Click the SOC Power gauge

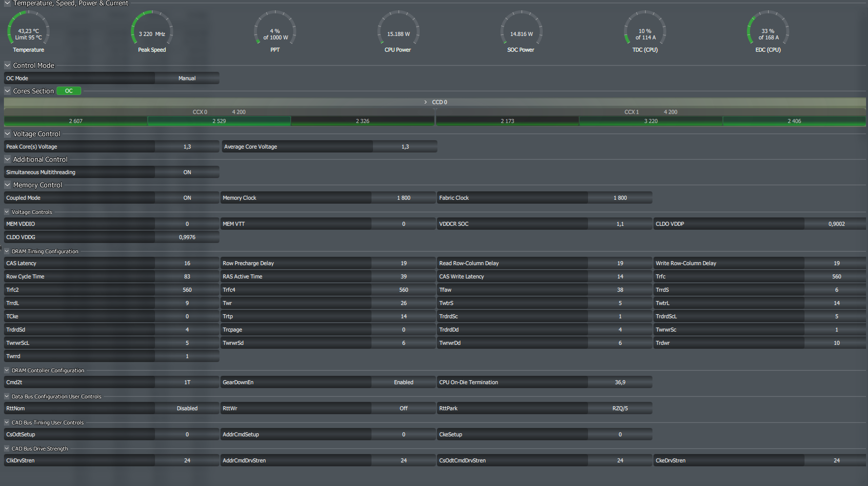tap(521, 30)
